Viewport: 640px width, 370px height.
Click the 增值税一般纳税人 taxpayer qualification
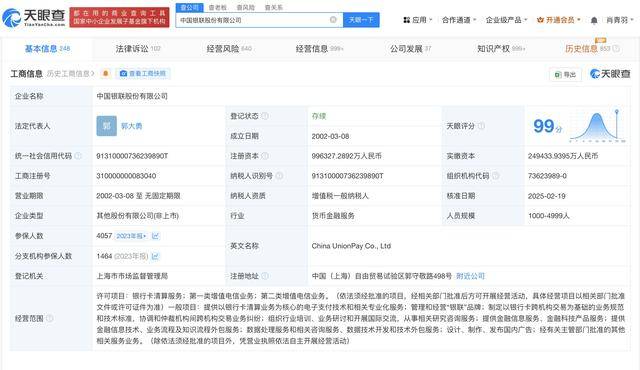click(x=340, y=196)
